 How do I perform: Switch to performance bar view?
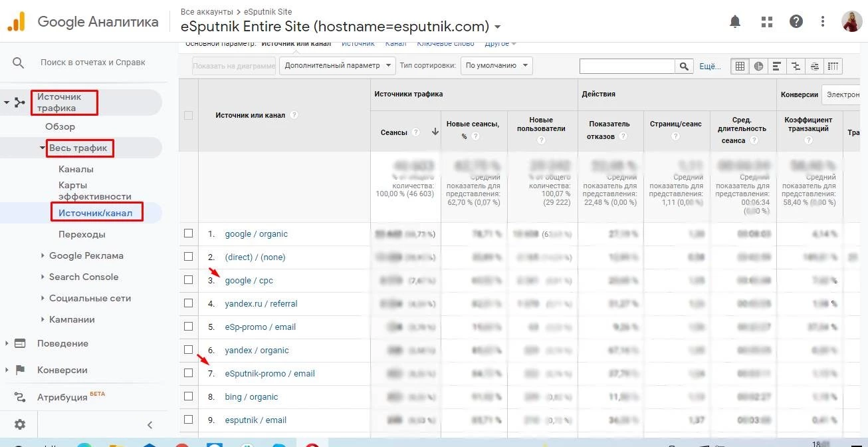776,66
